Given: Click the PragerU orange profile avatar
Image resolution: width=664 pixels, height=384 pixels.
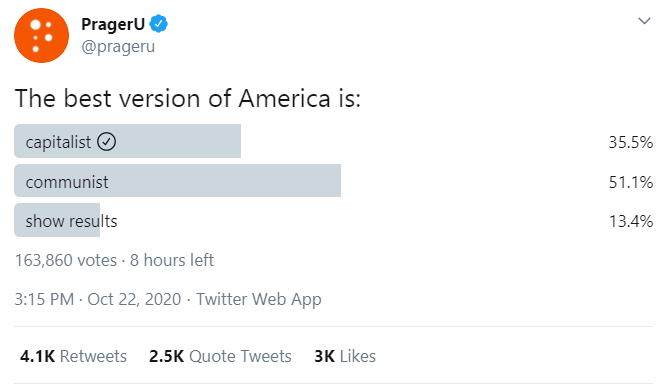Looking at the screenshot, I should (x=41, y=36).
